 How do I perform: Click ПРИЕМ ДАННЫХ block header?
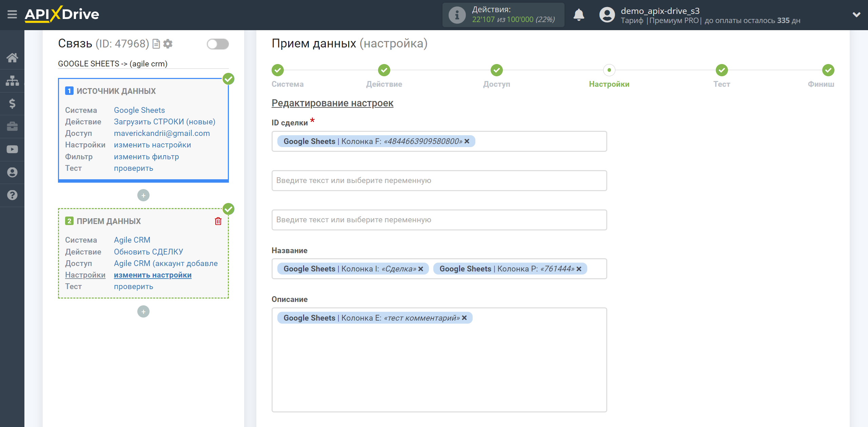point(108,221)
